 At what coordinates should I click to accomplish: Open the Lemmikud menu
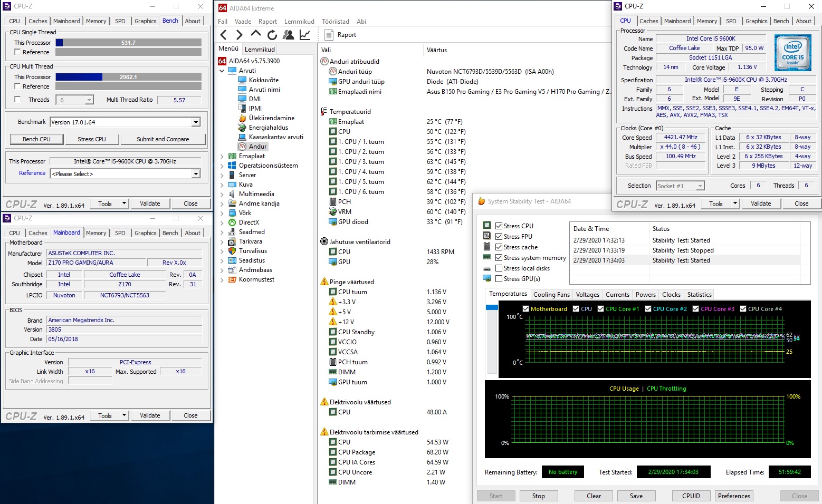299,22
